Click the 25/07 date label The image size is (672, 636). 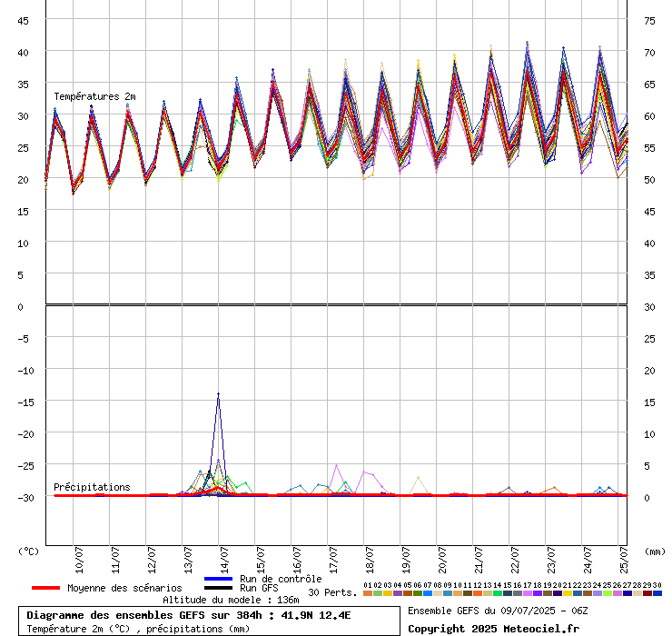(x=624, y=560)
